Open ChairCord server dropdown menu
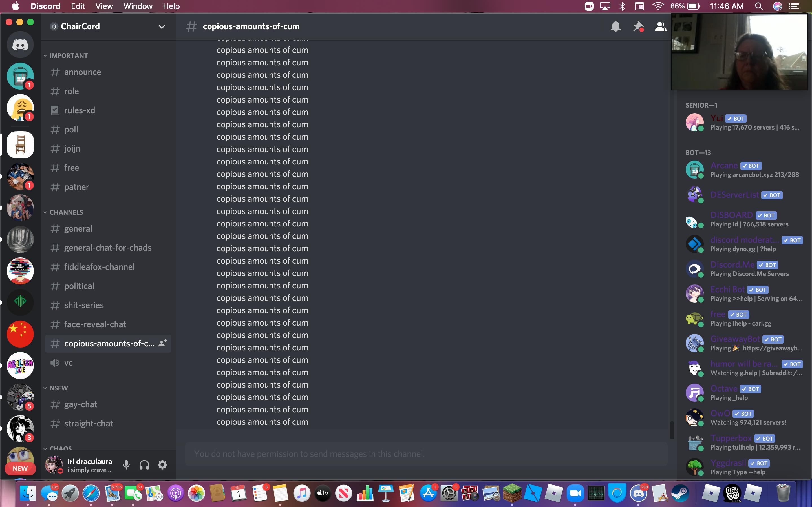812x507 pixels. click(162, 26)
